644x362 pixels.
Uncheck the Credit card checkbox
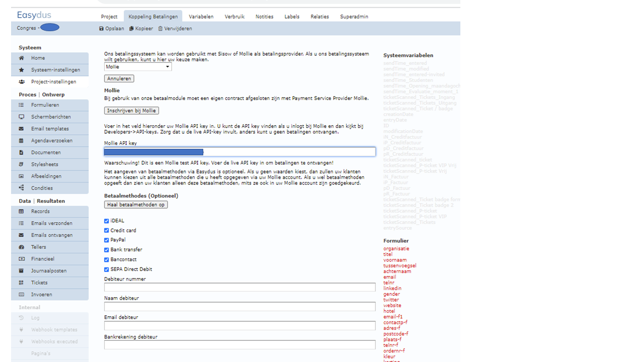tap(107, 230)
